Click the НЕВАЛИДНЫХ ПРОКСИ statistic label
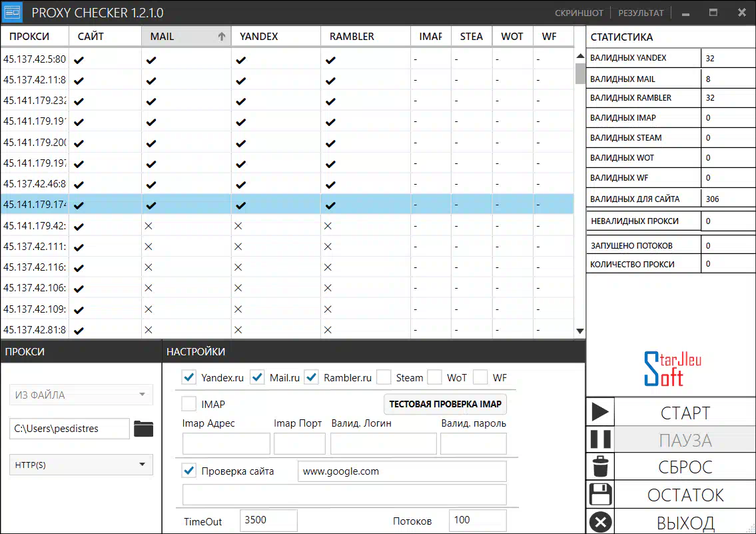756x534 pixels. [635, 221]
